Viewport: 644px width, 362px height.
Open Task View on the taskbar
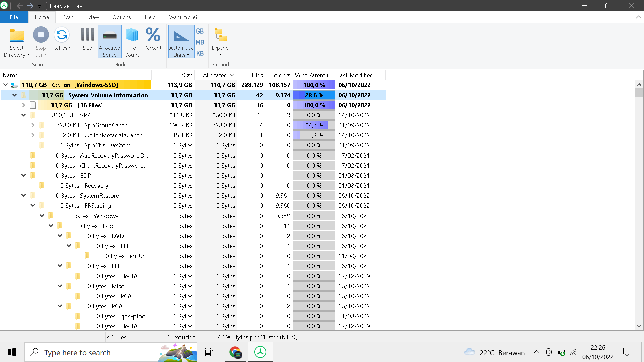tap(210, 352)
